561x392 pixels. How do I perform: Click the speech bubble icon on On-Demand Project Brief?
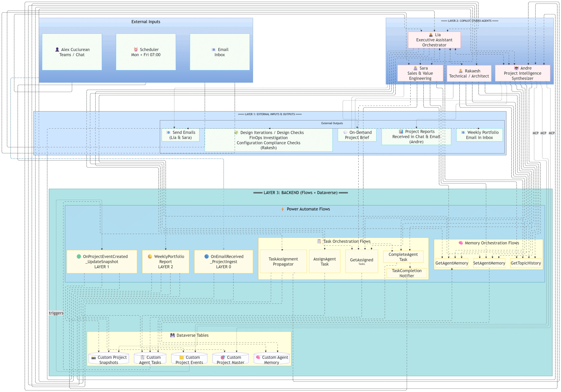(x=346, y=132)
